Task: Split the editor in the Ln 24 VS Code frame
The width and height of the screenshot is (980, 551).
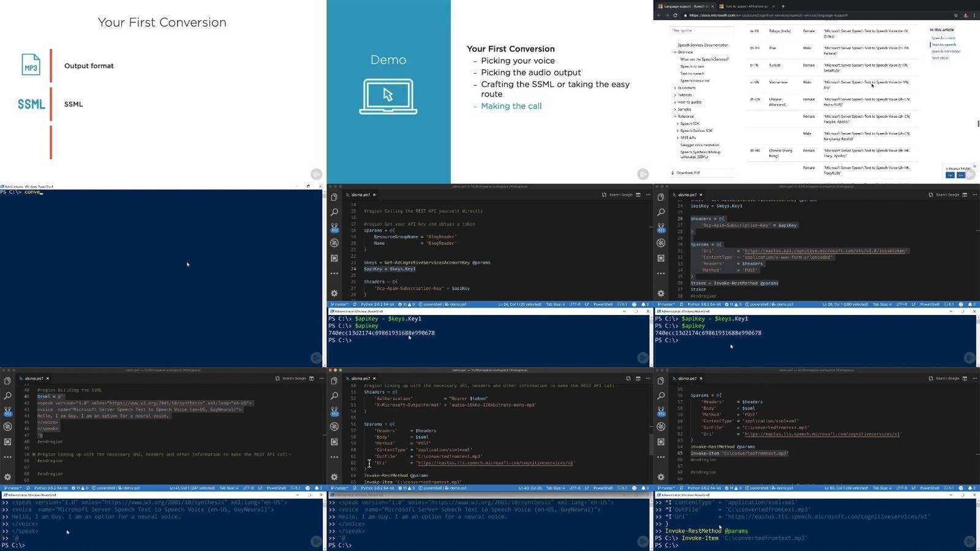Action: (638, 195)
